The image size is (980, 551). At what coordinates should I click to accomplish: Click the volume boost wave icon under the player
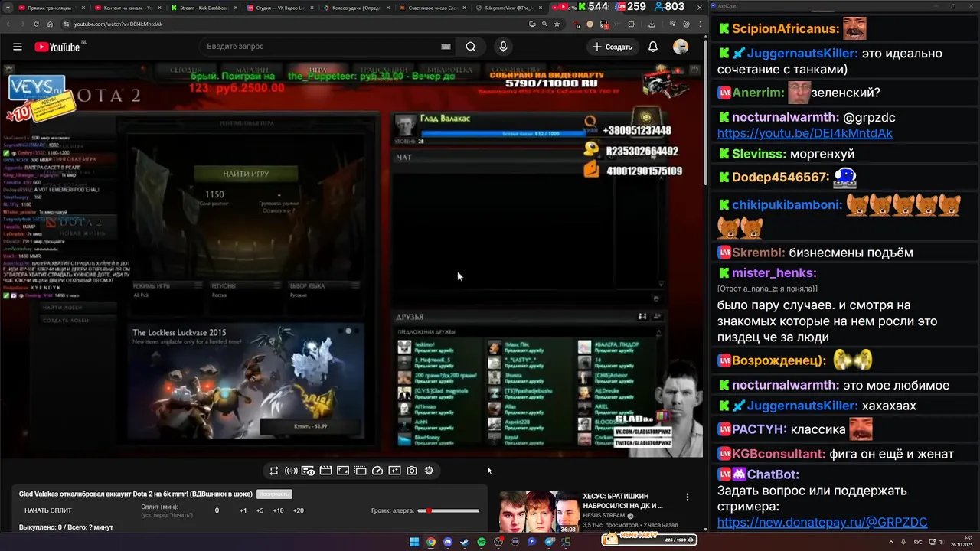click(291, 471)
